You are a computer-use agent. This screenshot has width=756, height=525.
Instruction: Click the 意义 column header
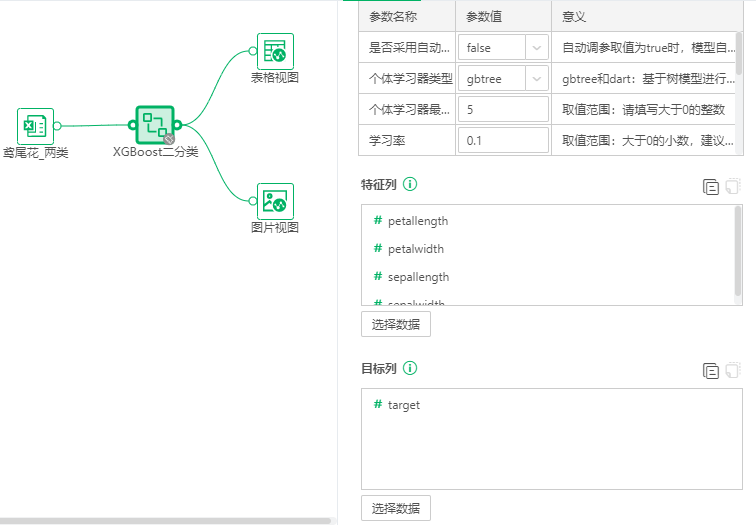647,16
